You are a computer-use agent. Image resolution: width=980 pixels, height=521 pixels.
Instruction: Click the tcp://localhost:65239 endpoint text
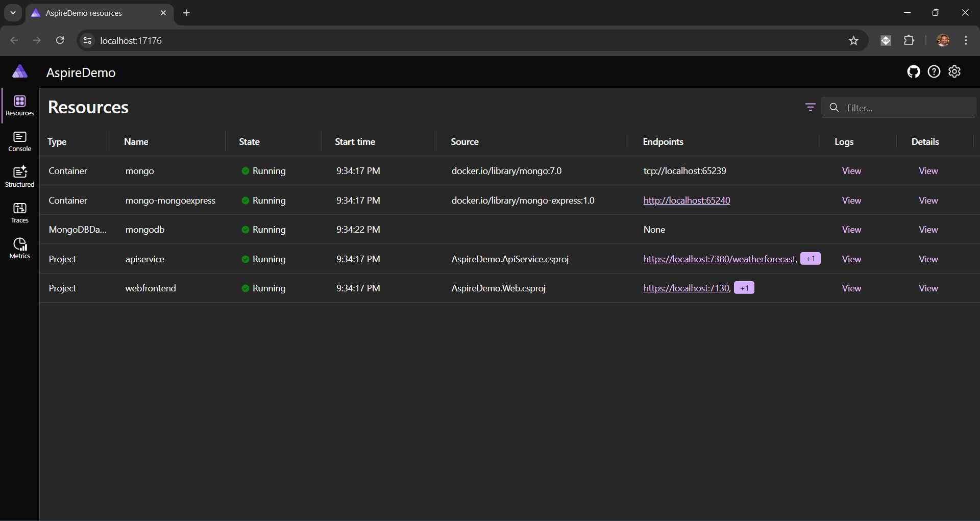(x=684, y=171)
